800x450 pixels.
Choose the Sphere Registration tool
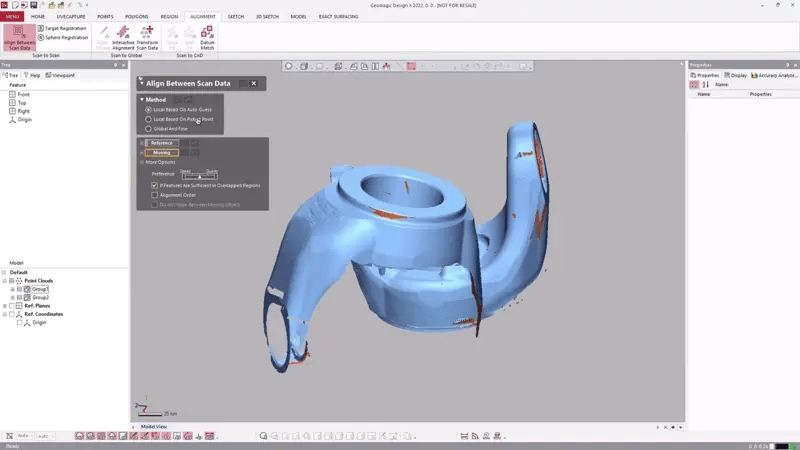pos(41,37)
